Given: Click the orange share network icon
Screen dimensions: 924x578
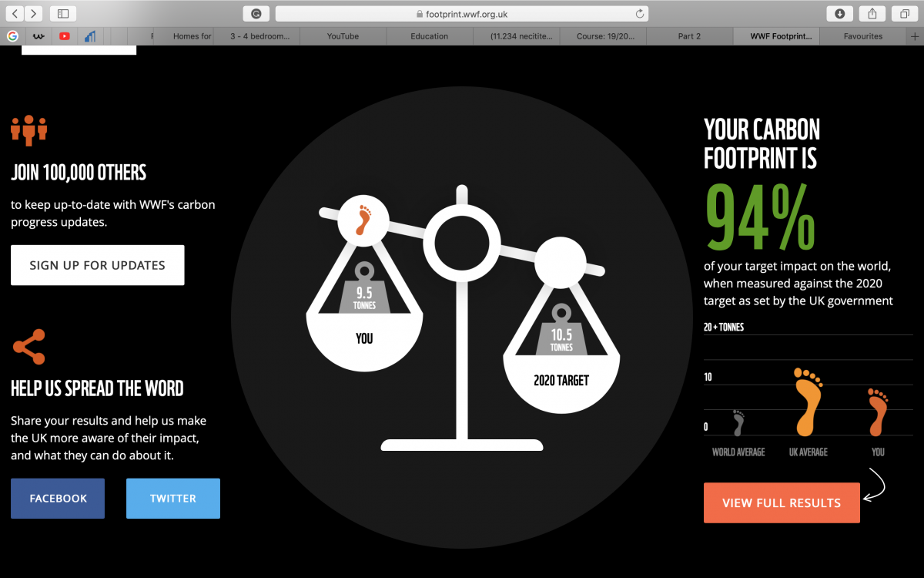Looking at the screenshot, I should (x=28, y=347).
